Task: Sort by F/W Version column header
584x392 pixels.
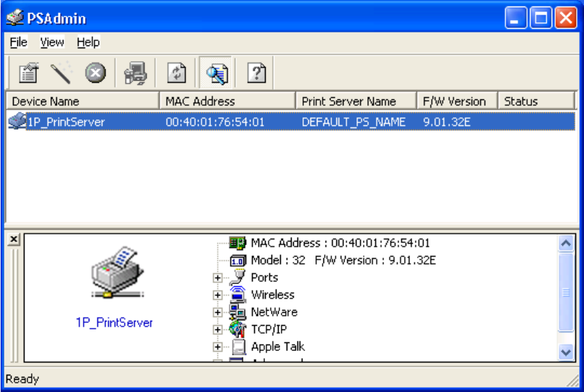Action: [x=457, y=101]
